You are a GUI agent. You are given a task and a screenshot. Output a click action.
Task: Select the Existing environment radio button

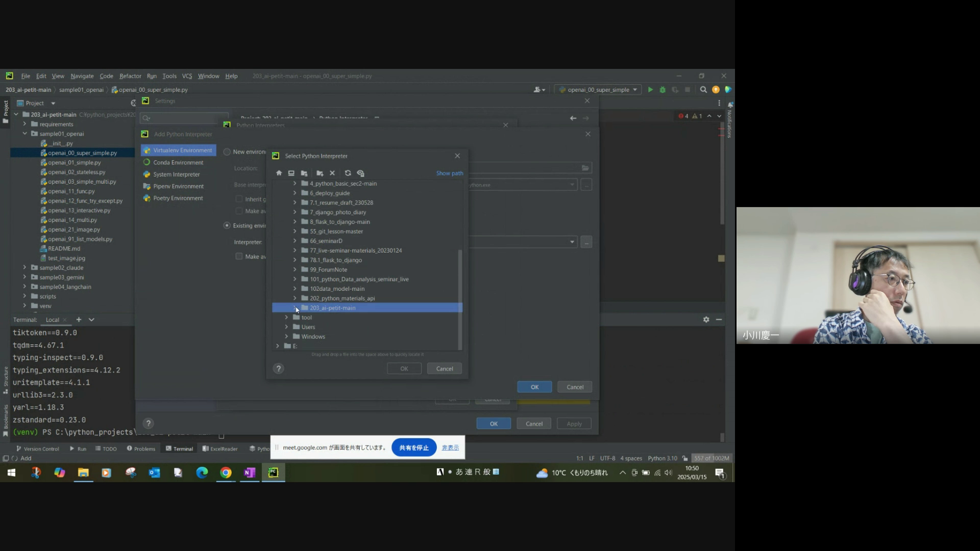[x=227, y=226]
